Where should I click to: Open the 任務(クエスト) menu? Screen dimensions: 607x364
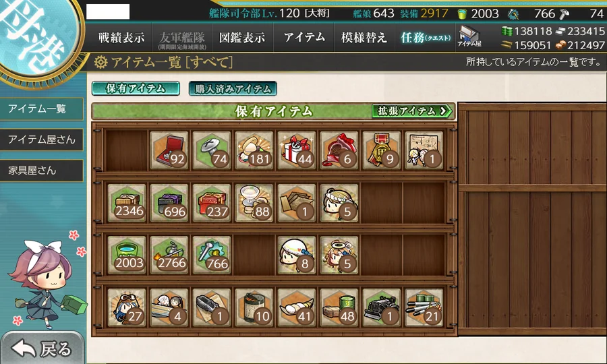pos(426,38)
